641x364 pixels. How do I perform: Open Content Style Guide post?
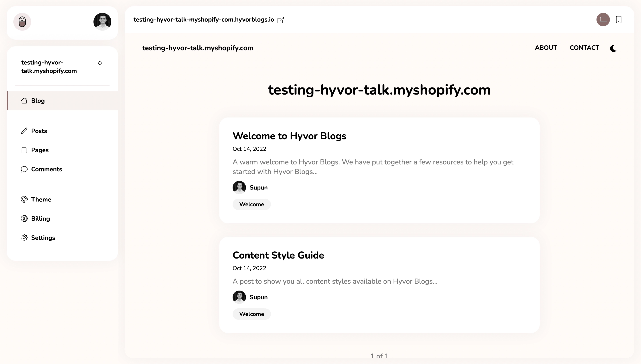pos(278,255)
